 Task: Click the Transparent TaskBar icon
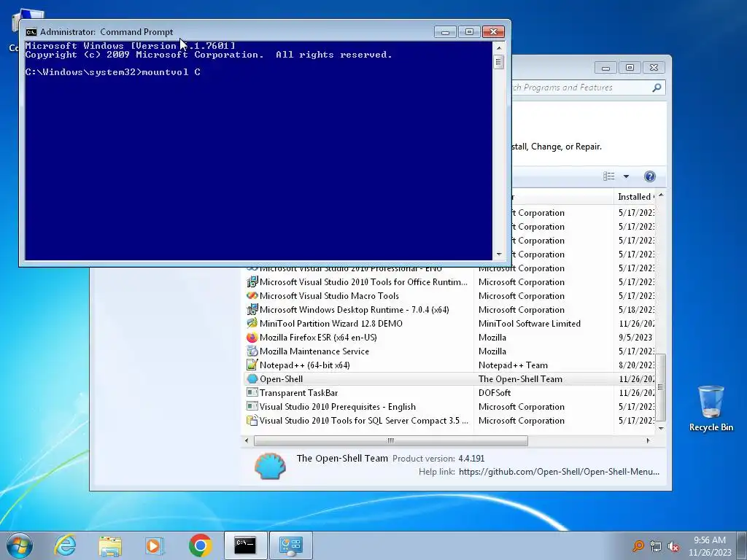252,393
